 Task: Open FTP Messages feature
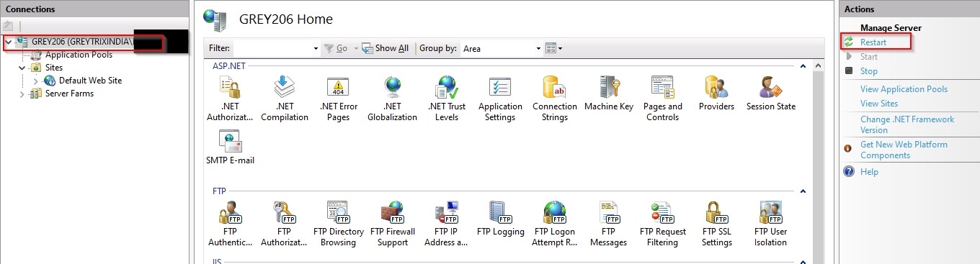pyautogui.click(x=608, y=224)
